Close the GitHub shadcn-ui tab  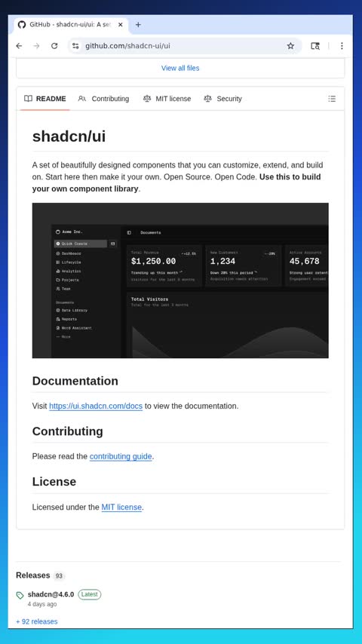tap(121, 25)
